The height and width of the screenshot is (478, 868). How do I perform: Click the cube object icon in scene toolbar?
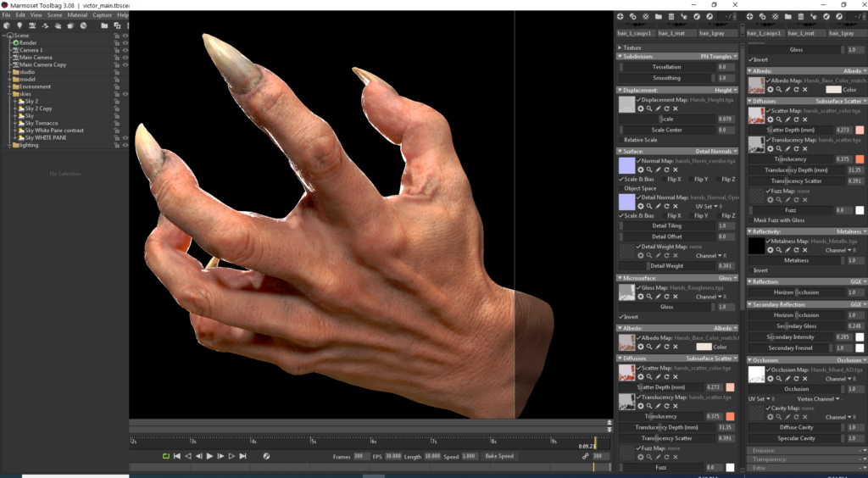(7, 25)
